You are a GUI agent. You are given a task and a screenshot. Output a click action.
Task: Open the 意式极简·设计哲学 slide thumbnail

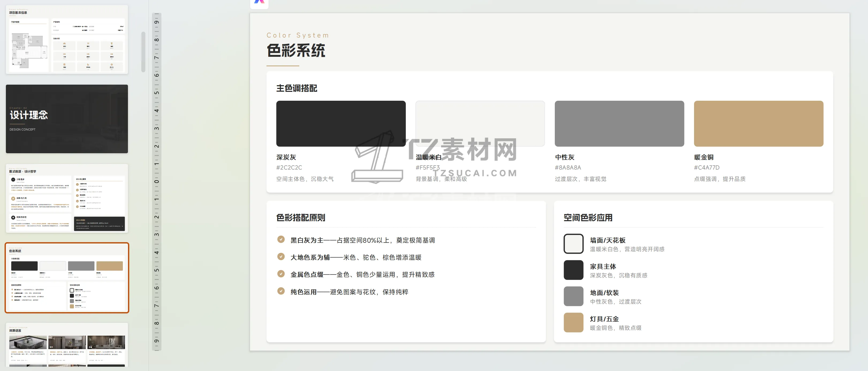click(x=67, y=198)
